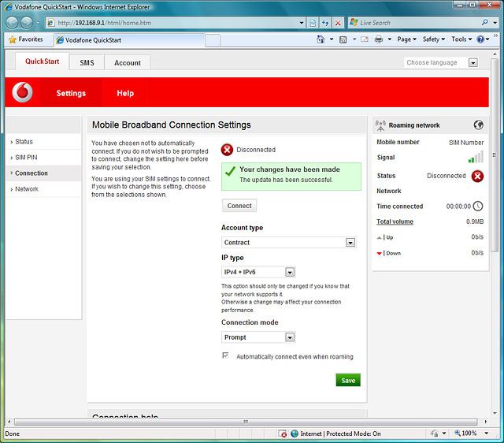Follow the Total volume link

pyautogui.click(x=395, y=221)
